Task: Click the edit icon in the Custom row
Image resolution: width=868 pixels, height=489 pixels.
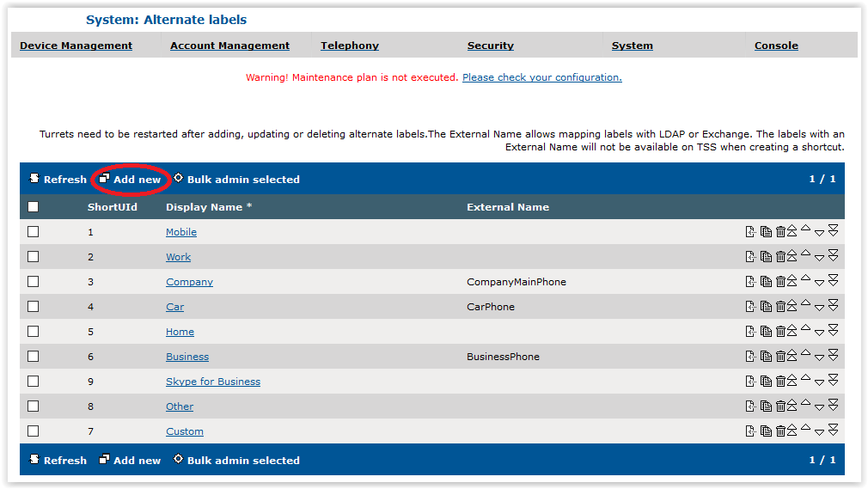Action: pyautogui.click(x=750, y=431)
